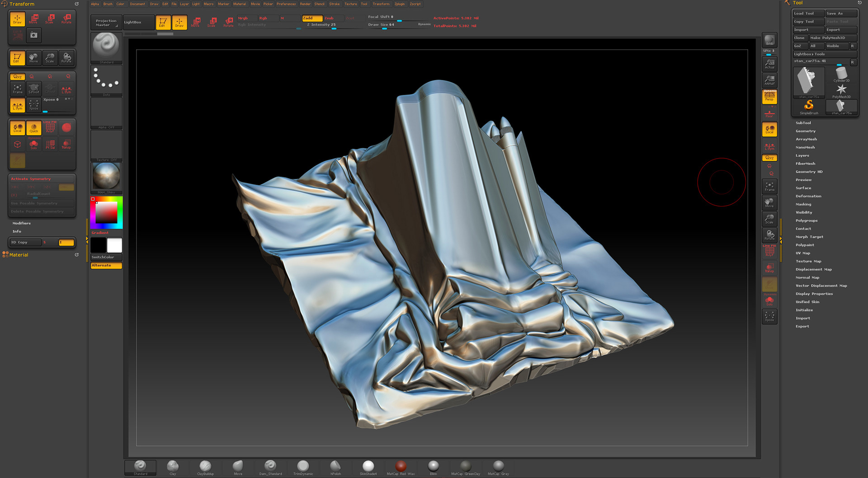Expand the Geometry section in Tool palette
Image resolution: width=868 pixels, height=478 pixels.
[x=806, y=131]
